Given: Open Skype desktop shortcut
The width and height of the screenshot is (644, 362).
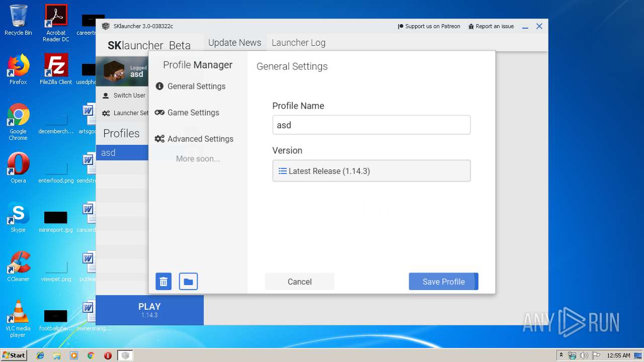Looking at the screenshot, I should pos(18,217).
